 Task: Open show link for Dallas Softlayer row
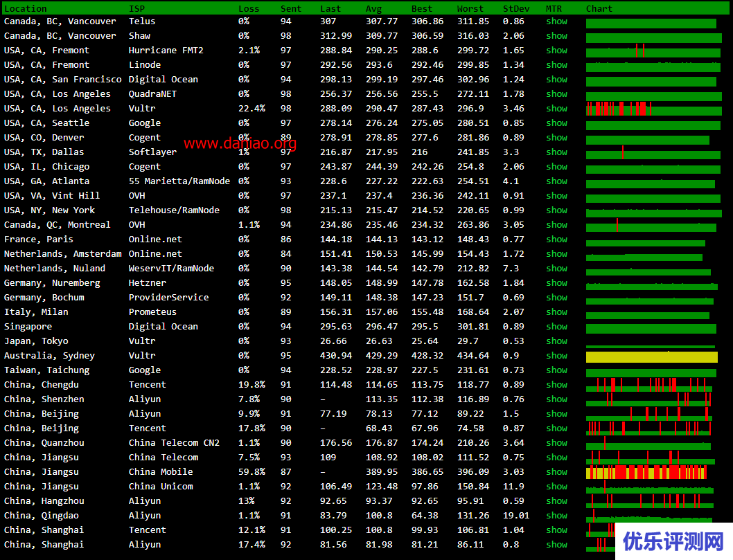coord(556,152)
